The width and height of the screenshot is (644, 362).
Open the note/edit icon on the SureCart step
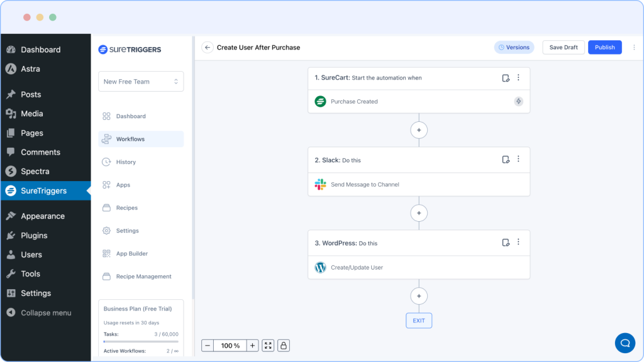[506, 77]
